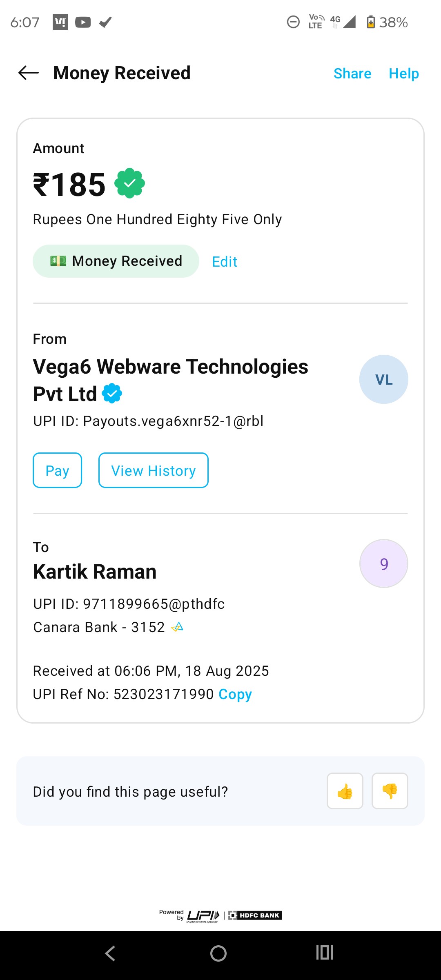Screen dimensions: 441x980
Task: Tap the recipient avatar circle showing 9
Action: pyautogui.click(x=383, y=563)
